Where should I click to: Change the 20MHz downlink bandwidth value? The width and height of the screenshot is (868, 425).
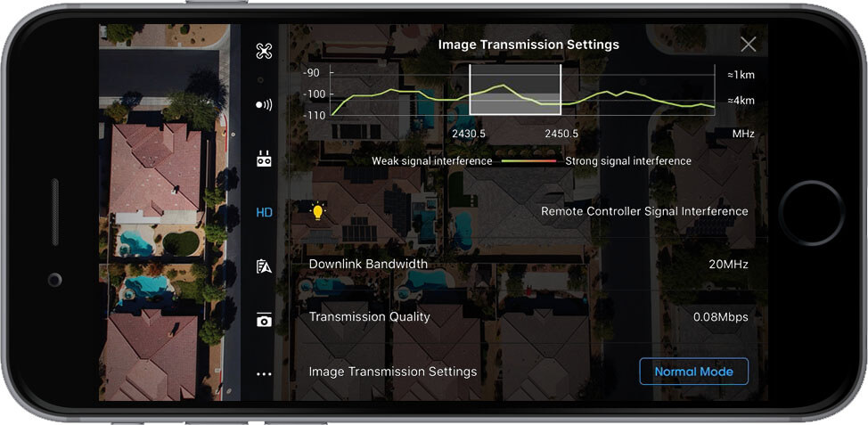pos(728,265)
